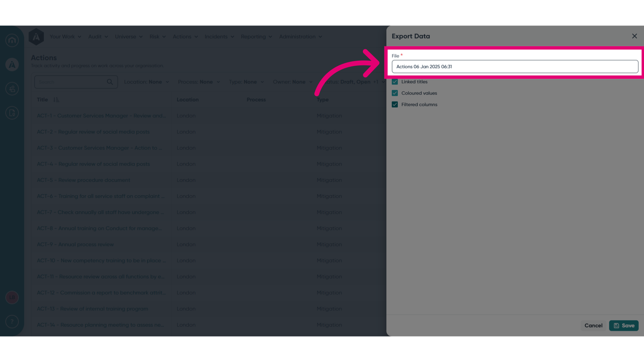Image resolution: width=644 pixels, height=362 pixels.
Task: Click the Process column header
Action: pyautogui.click(x=256, y=100)
